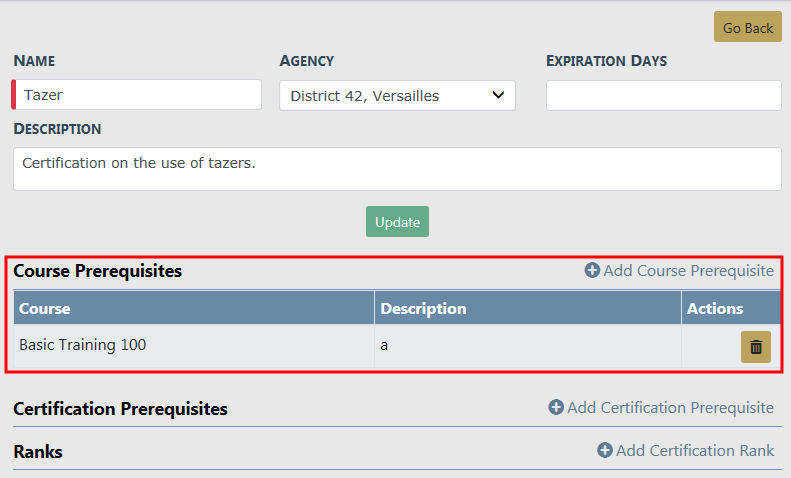791x478 pixels.
Task: Click plus icon beside Add Course Prerequisite
Action: point(592,271)
